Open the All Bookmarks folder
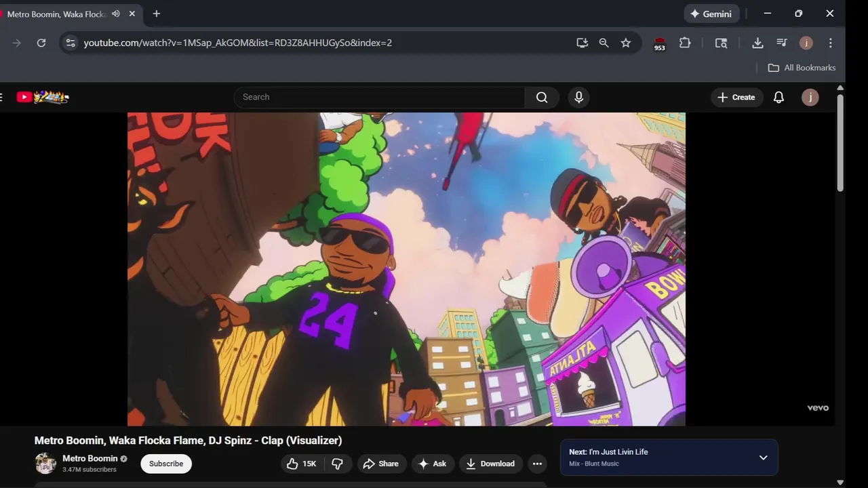The image size is (868, 488). (x=802, y=68)
